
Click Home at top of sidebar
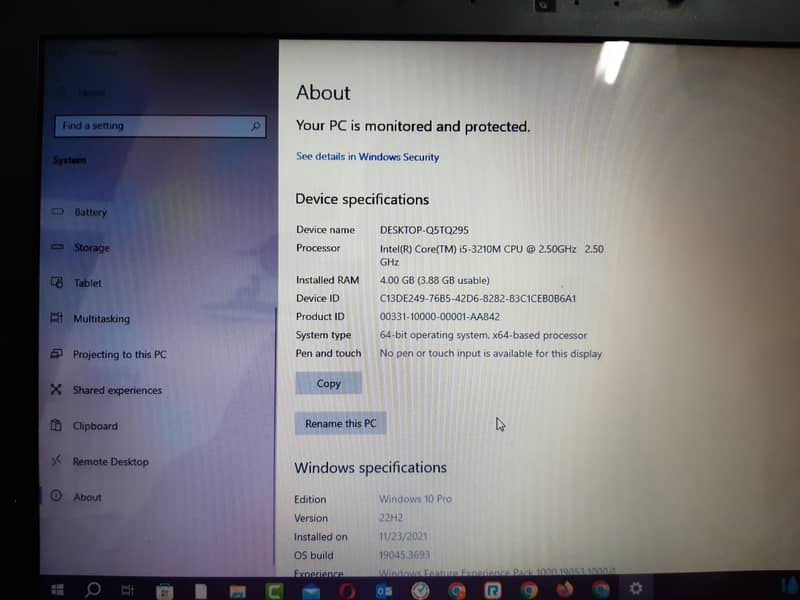tap(90, 93)
